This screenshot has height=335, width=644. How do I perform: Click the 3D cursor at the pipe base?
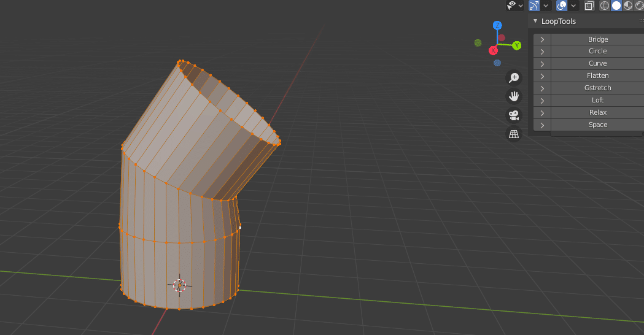point(179,285)
